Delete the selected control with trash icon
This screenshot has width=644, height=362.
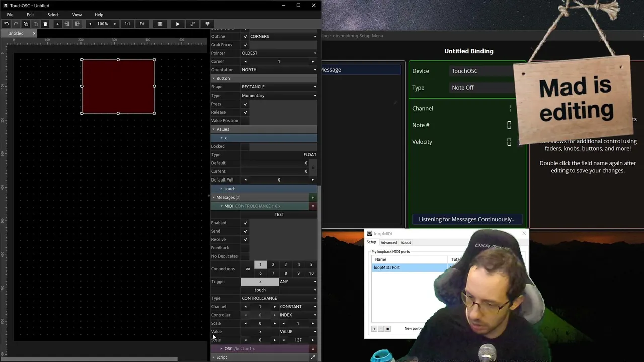point(45,24)
